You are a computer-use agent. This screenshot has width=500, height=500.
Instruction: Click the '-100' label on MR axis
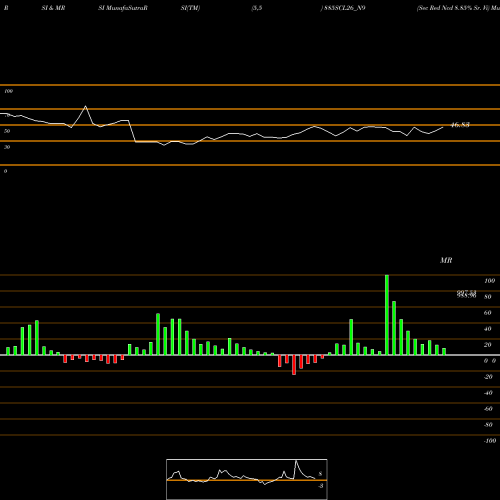click(x=489, y=441)
